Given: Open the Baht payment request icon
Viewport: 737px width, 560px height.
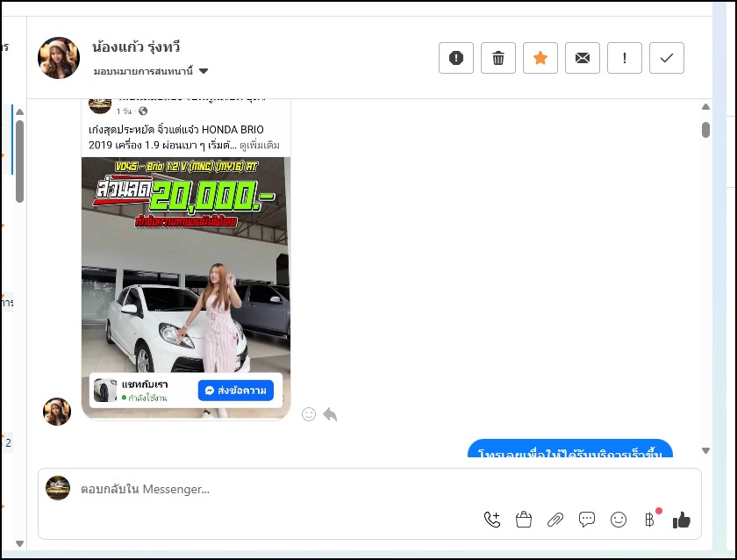Looking at the screenshot, I should [x=649, y=520].
